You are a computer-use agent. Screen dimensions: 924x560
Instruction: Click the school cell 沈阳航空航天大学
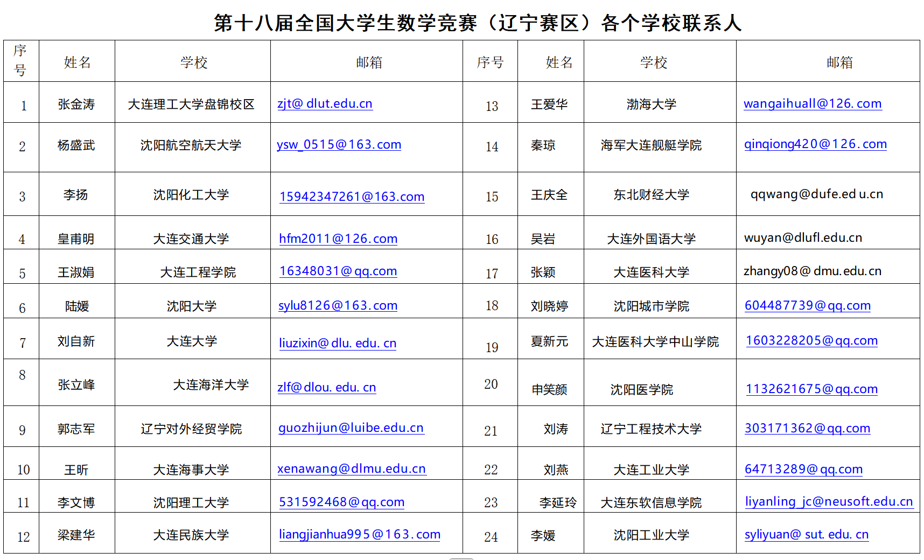click(191, 145)
